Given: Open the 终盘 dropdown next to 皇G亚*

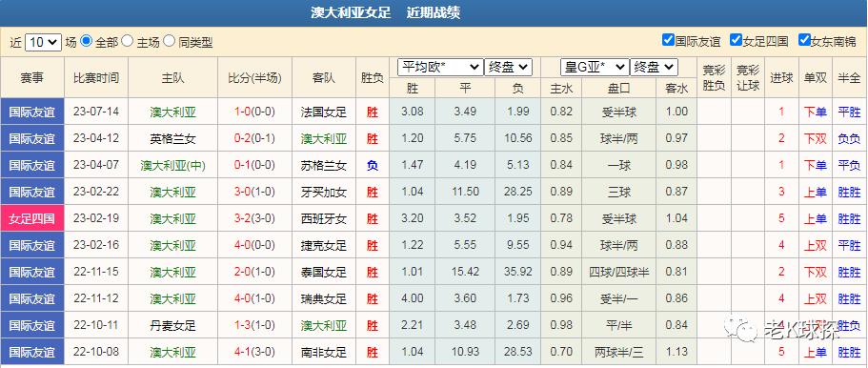Looking at the screenshot, I should tap(654, 68).
